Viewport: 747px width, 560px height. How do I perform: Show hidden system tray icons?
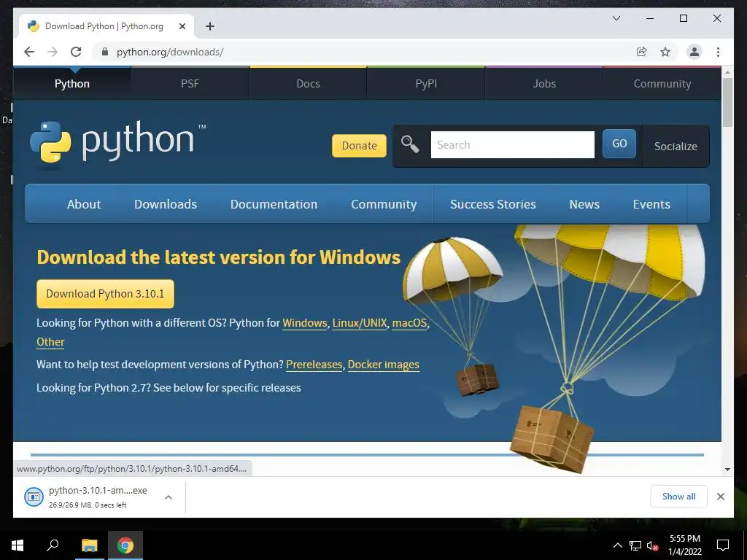coord(617,545)
